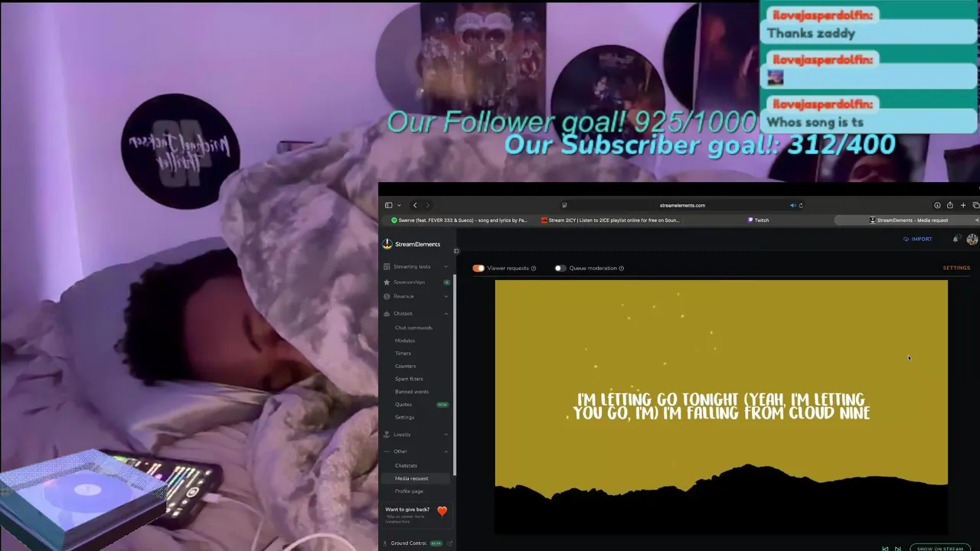This screenshot has height=551, width=980.
Task: Skip to previous media track
Action: click(886, 548)
